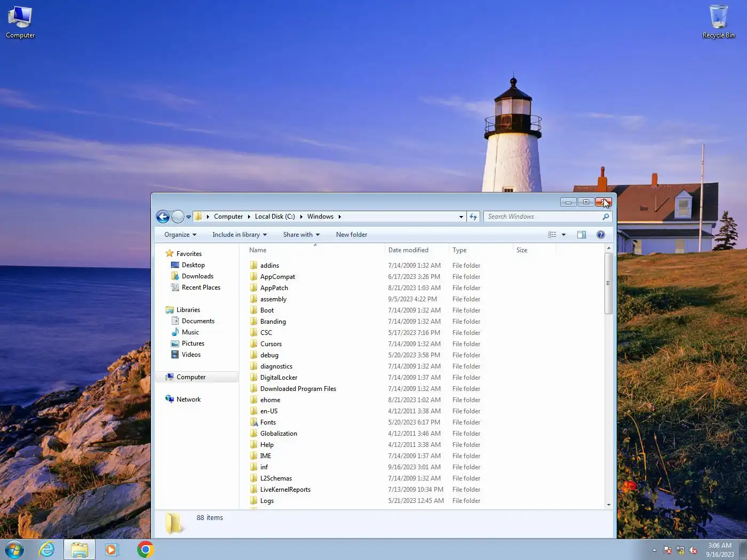Image resolution: width=747 pixels, height=560 pixels.
Task: Select the Globalization folder name
Action: 279,434
